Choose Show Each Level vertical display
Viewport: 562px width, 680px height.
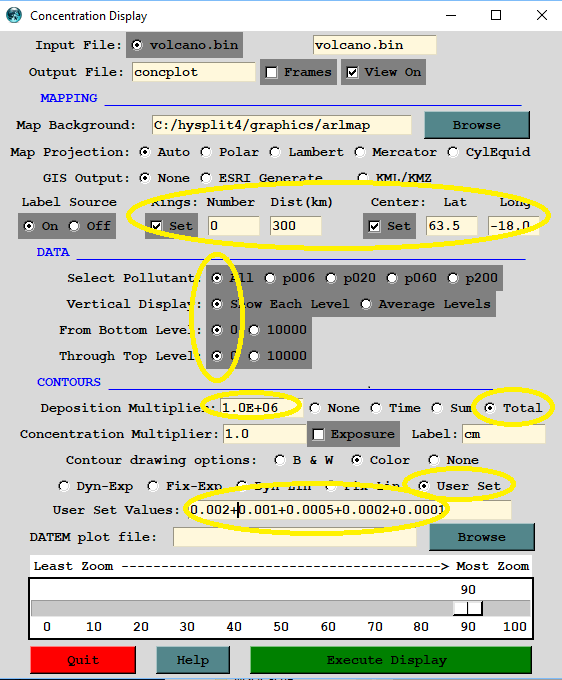point(217,304)
